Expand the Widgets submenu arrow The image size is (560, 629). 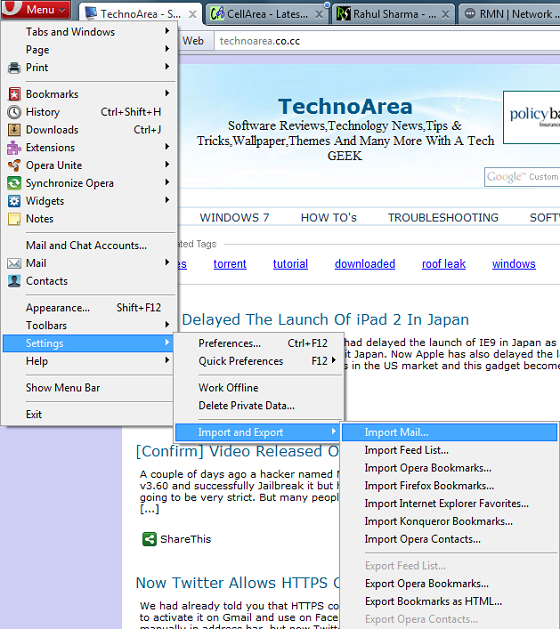click(167, 200)
